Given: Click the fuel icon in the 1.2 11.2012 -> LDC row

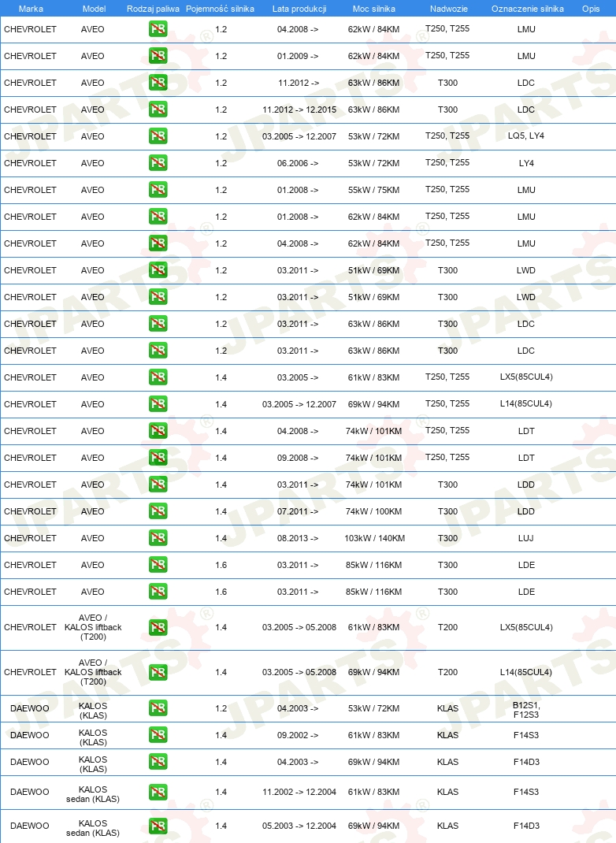Looking at the screenshot, I should tap(158, 83).
